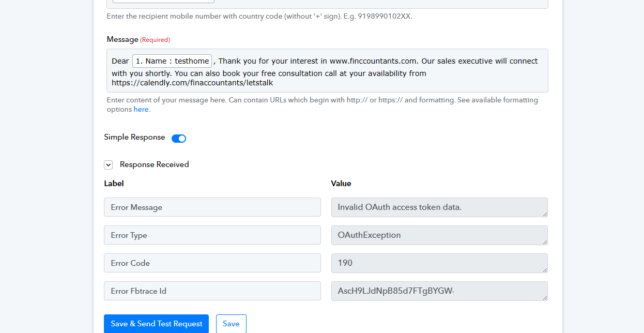
Task: Click the Error Code label field
Action: pos(212,263)
